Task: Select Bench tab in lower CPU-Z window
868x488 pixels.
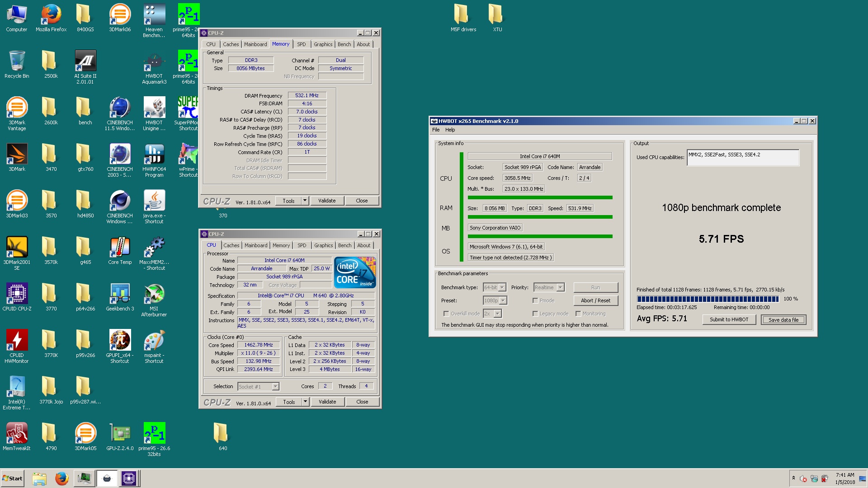Action: point(344,245)
